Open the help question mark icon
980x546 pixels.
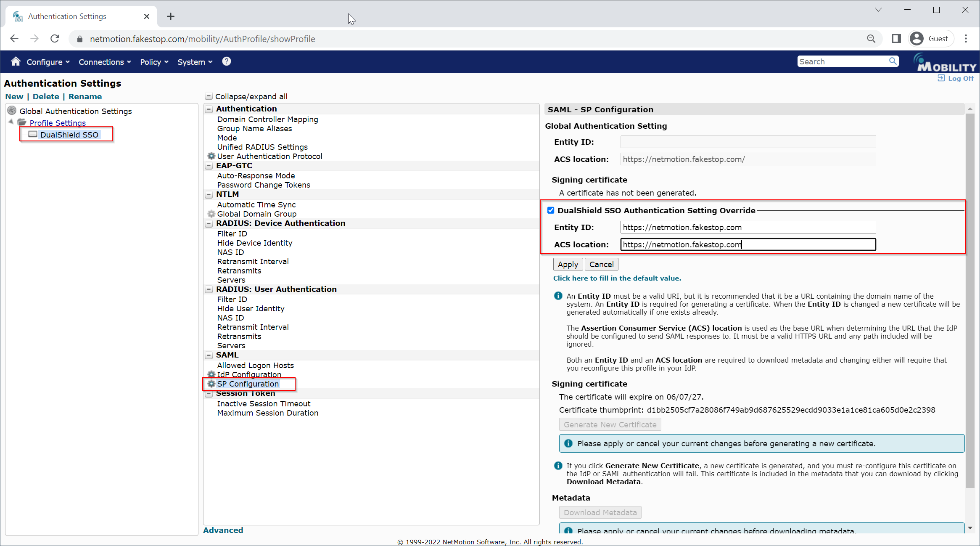tap(227, 61)
